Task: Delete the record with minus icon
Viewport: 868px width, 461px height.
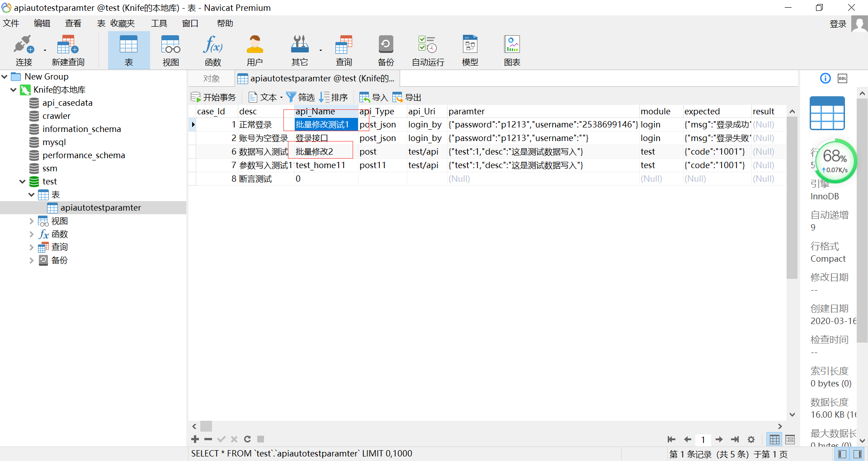Action: coord(208,439)
